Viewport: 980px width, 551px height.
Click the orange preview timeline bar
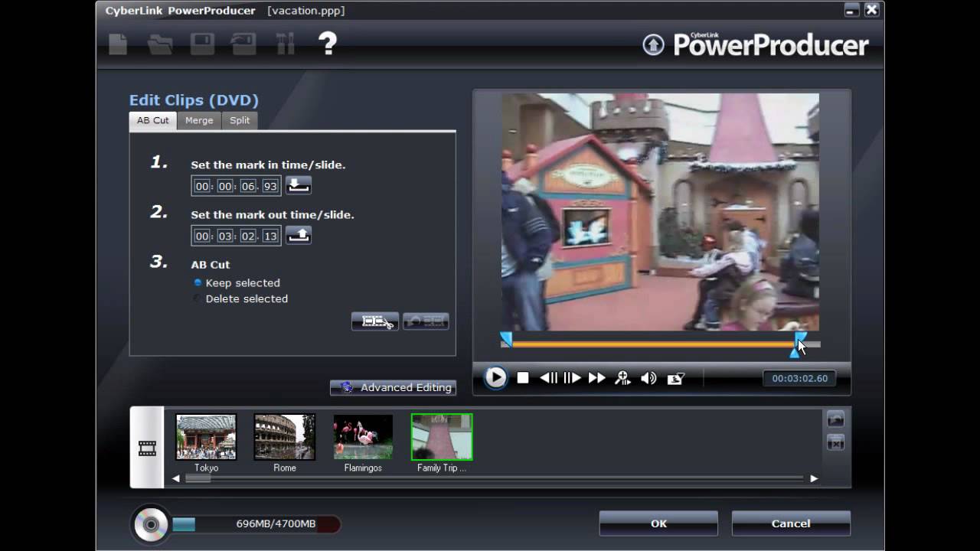tap(652, 344)
